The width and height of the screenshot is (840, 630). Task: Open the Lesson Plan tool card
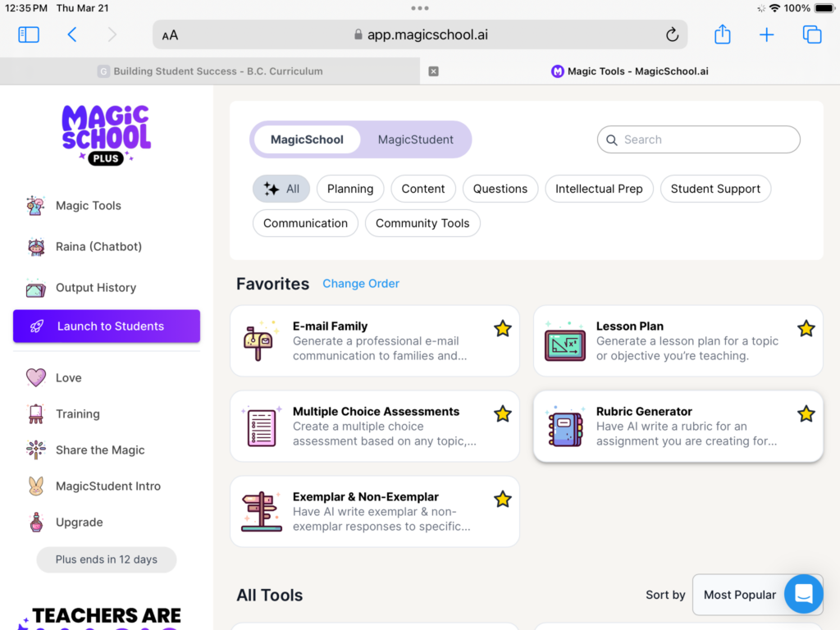coord(678,340)
